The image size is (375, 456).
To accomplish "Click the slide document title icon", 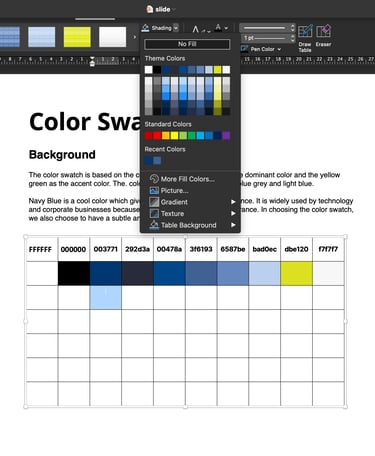I will [150, 9].
